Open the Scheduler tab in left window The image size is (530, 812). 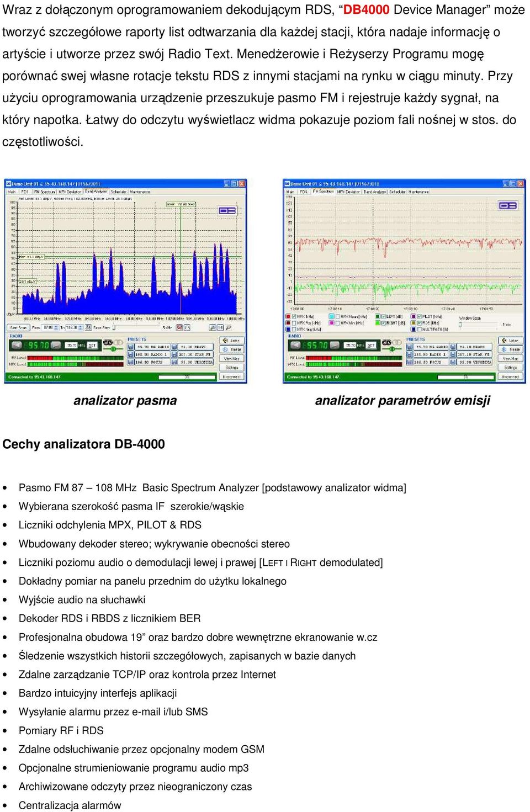click(119, 192)
